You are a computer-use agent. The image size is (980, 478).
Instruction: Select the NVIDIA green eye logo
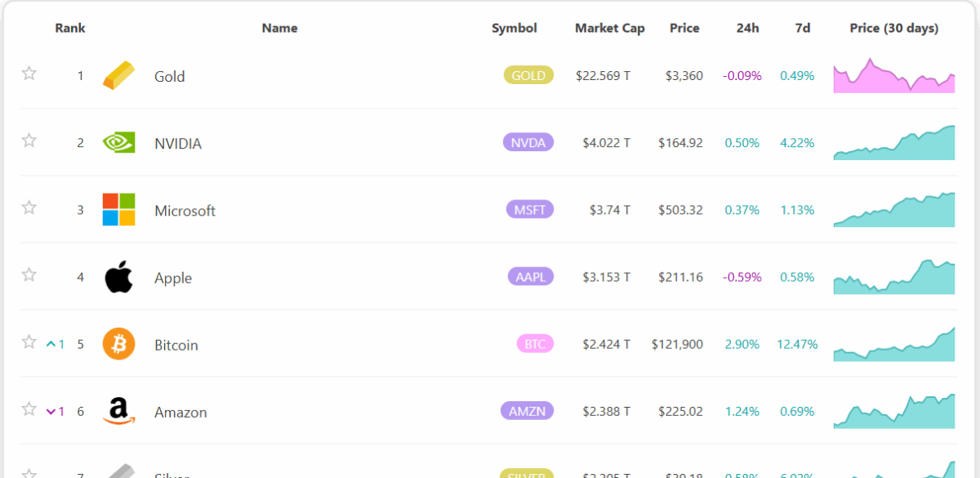[x=118, y=142]
